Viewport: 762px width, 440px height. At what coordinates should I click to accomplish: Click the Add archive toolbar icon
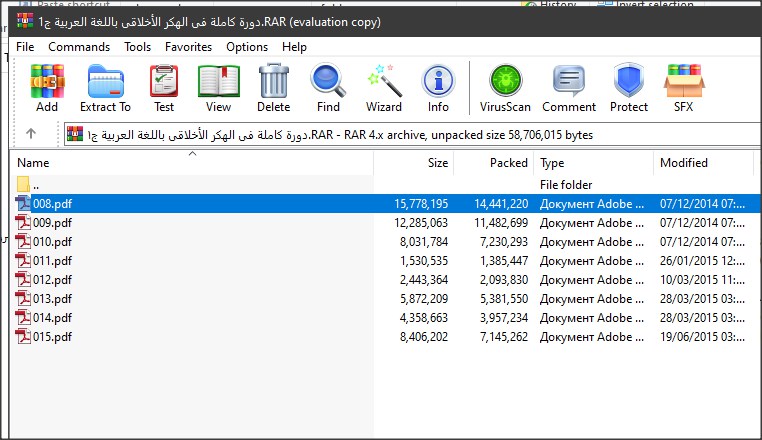click(47, 81)
